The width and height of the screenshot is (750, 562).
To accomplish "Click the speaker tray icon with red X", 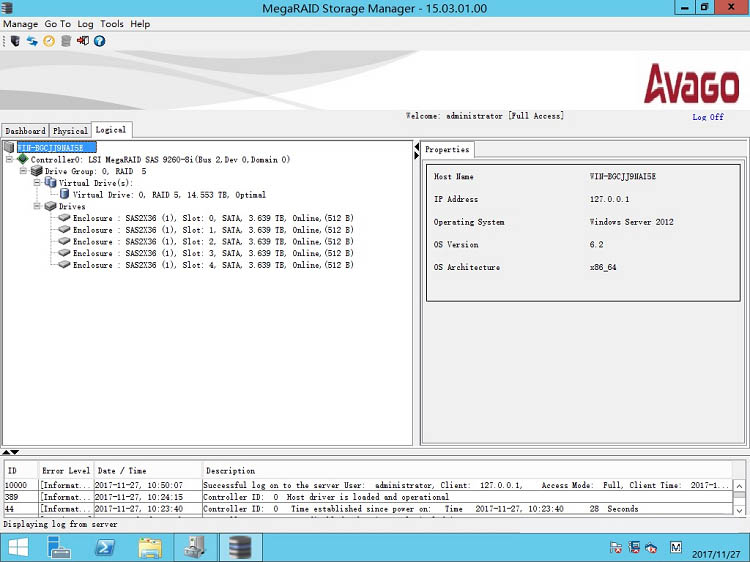I will [651, 547].
